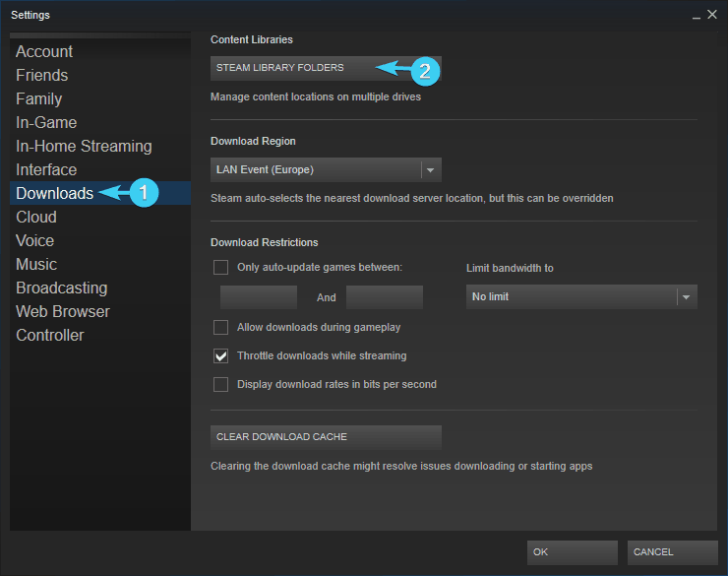
Task: Click the auto-update start time field
Action: [259, 297]
